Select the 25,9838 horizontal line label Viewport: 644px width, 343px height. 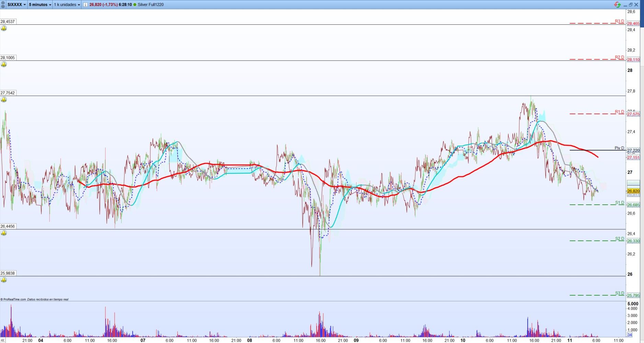click(8, 273)
